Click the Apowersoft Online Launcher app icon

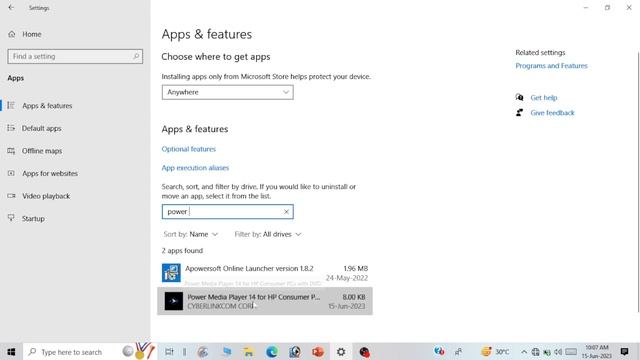(x=171, y=273)
